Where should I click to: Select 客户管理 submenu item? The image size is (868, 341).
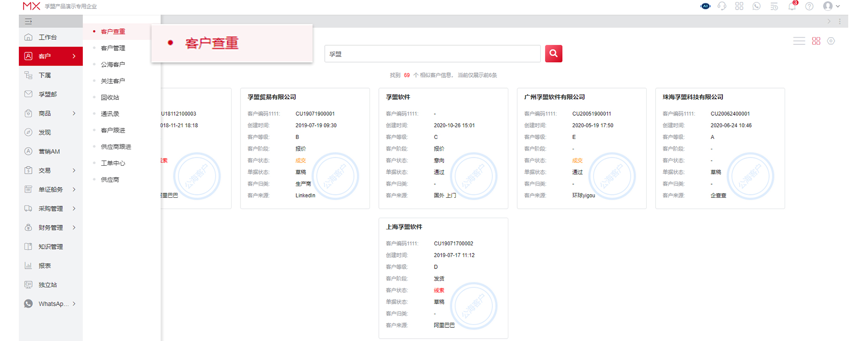[113, 48]
